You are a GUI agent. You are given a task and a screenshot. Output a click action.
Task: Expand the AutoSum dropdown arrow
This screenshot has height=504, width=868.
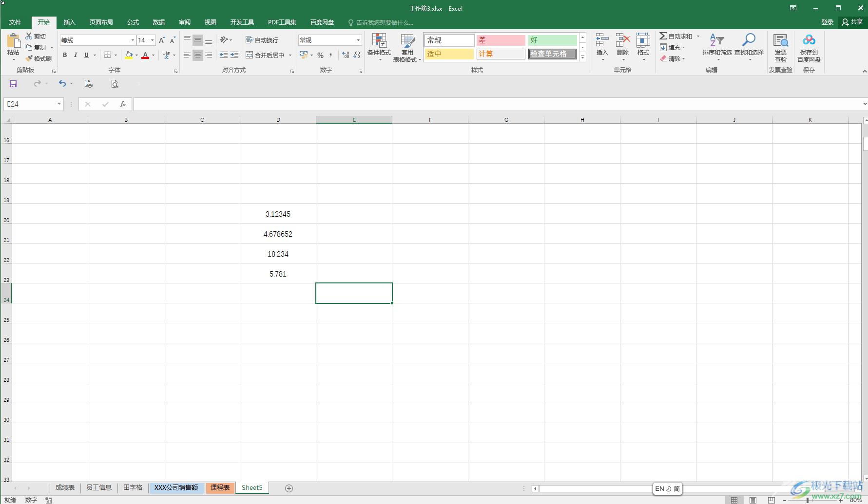coord(698,36)
